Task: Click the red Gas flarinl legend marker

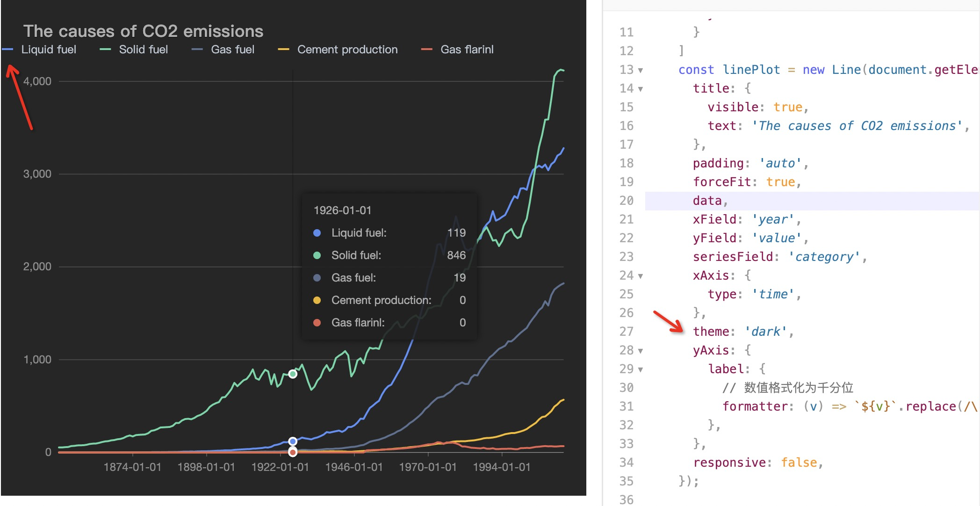Action: click(x=426, y=49)
